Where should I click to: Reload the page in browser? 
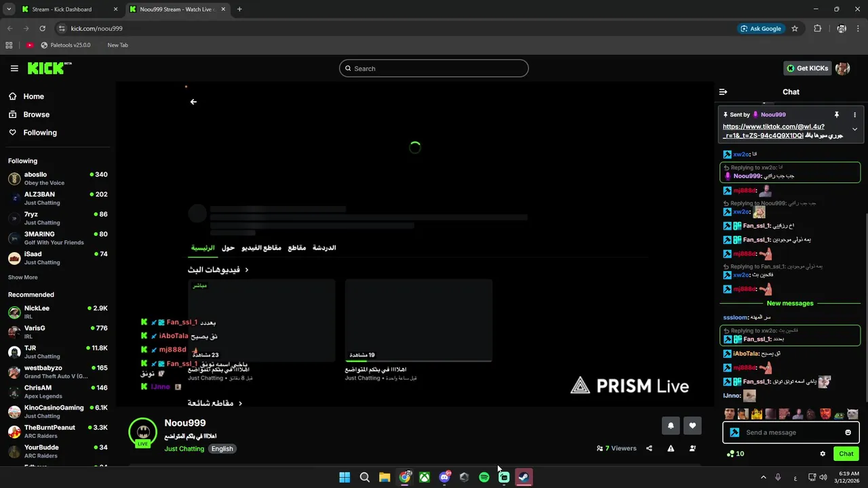tap(42, 28)
